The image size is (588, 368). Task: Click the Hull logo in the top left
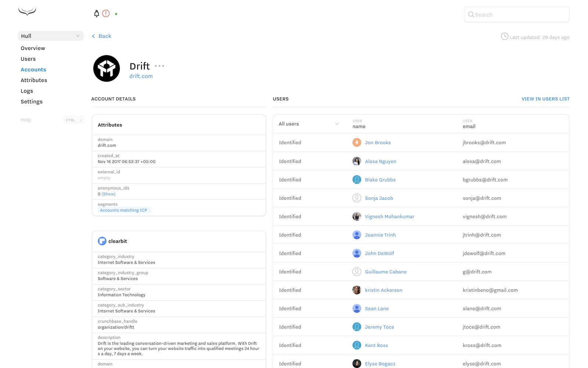point(27,11)
